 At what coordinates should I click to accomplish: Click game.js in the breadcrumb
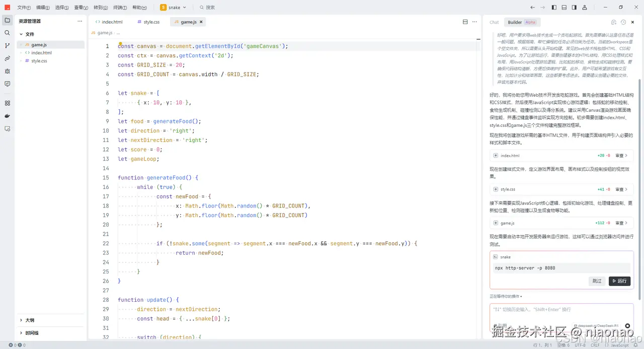(105, 33)
